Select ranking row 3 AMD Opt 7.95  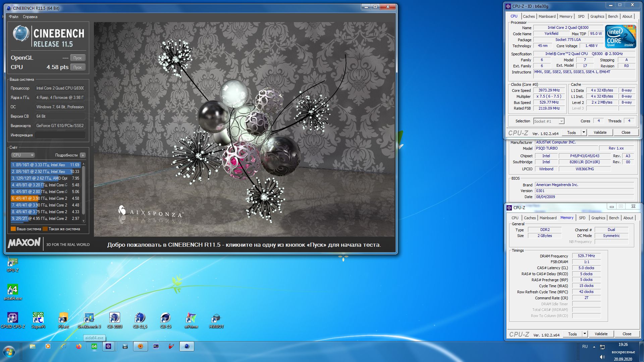46,178
